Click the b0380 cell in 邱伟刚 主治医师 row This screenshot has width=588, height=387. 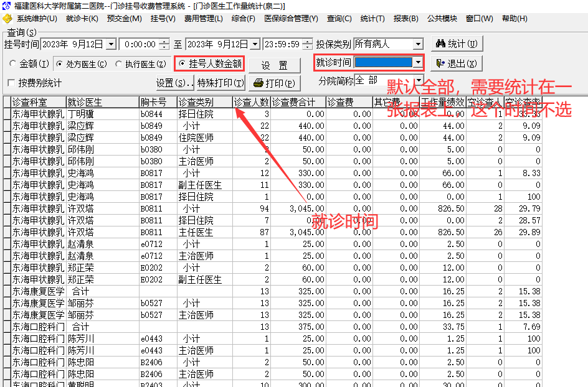click(158, 161)
